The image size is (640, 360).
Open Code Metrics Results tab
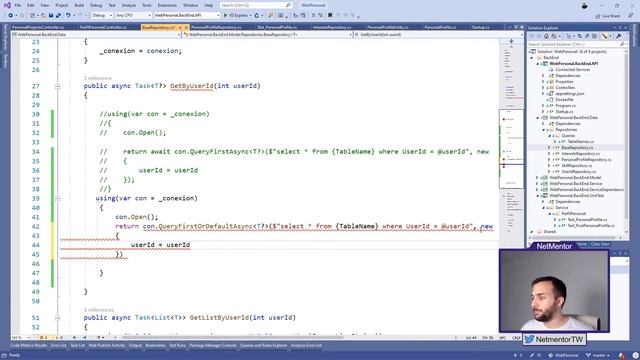point(29,345)
